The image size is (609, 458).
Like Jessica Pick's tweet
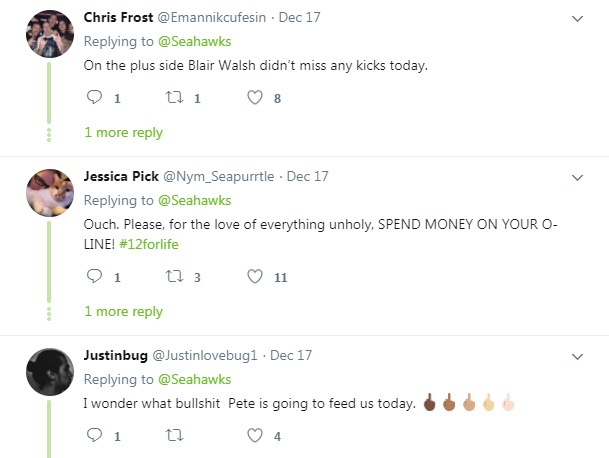click(255, 277)
